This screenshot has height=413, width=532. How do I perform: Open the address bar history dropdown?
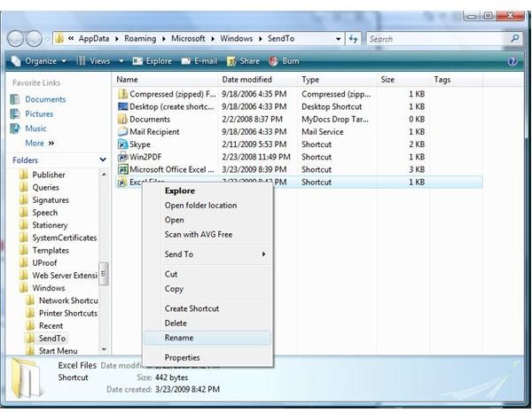pos(338,39)
